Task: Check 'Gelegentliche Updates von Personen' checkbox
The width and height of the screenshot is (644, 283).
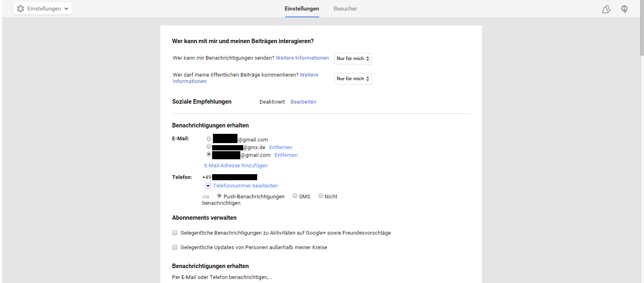Action: (x=175, y=247)
